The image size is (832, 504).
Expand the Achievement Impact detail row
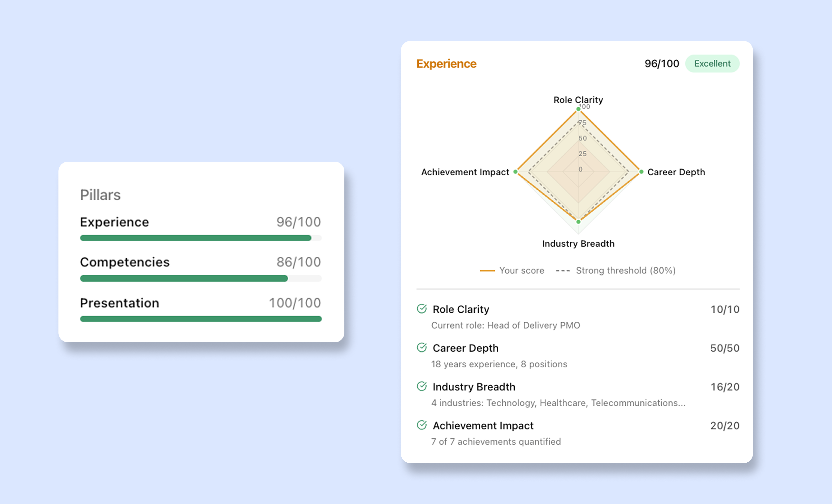[x=483, y=425]
